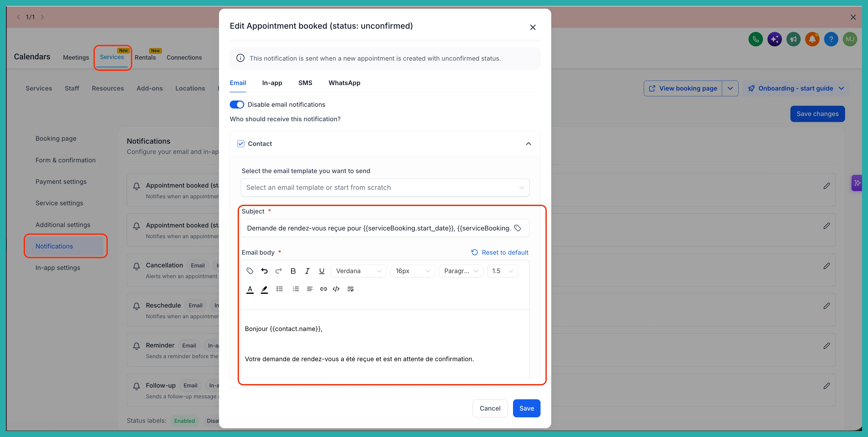Open subject field tag icon
868x437 pixels.
(518, 228)
